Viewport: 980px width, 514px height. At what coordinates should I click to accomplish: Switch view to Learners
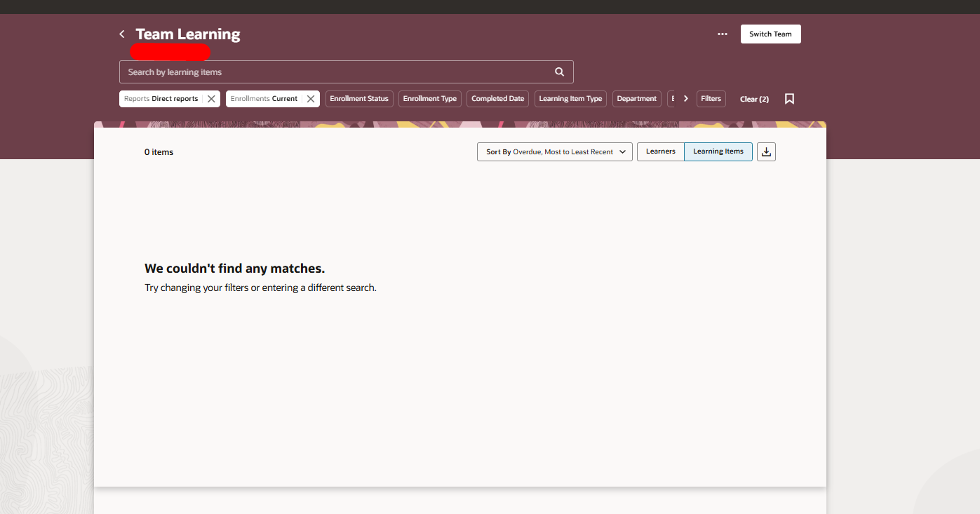pyautogui.click(x=661, y=151)
